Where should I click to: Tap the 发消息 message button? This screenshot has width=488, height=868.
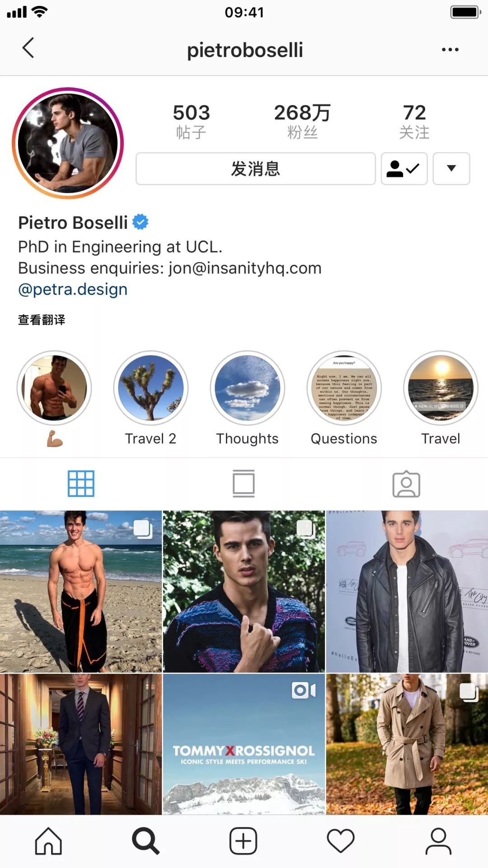pos(256,169)
